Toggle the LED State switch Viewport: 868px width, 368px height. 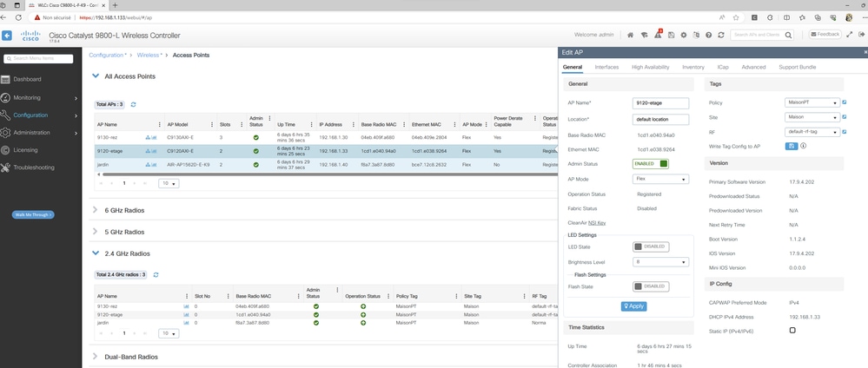coord(651,246)
